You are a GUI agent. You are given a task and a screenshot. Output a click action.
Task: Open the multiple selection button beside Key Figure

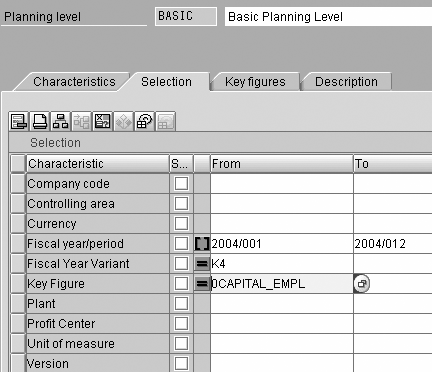coord(362,284)
